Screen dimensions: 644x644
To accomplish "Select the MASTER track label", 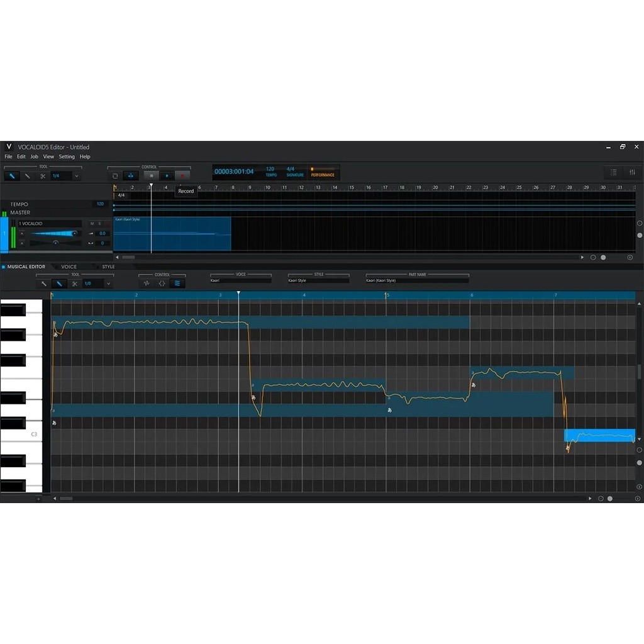I will click(x=20, y=213).
